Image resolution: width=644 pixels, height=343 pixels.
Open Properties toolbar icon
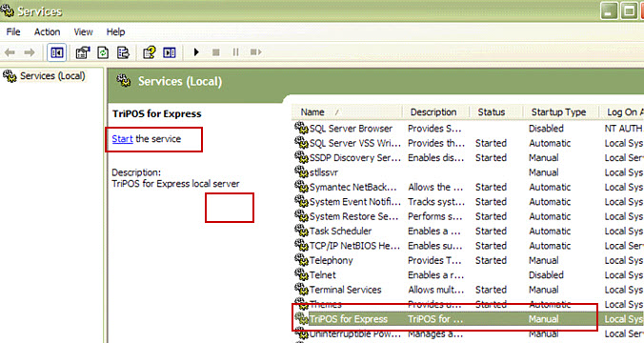point(83,52)
